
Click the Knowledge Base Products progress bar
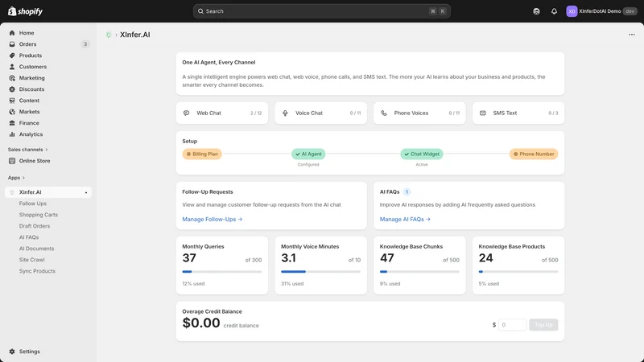tap(518, 272)
